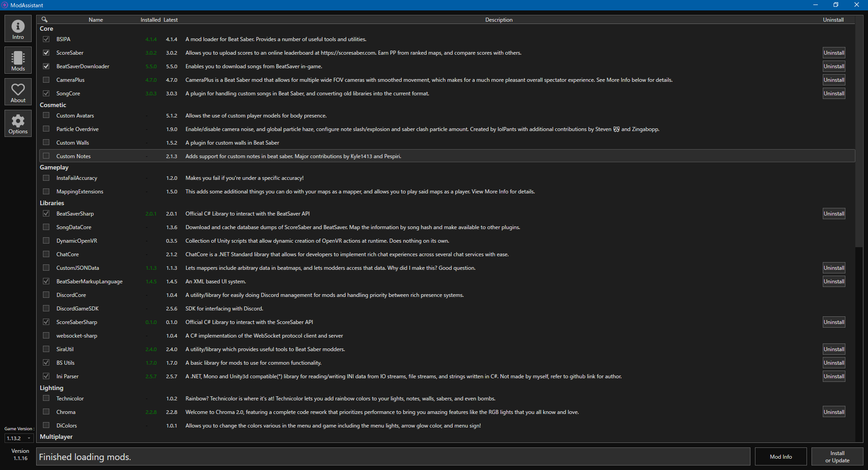
Task: Tick the websocket-sharp checkbox
Action: 46,335
